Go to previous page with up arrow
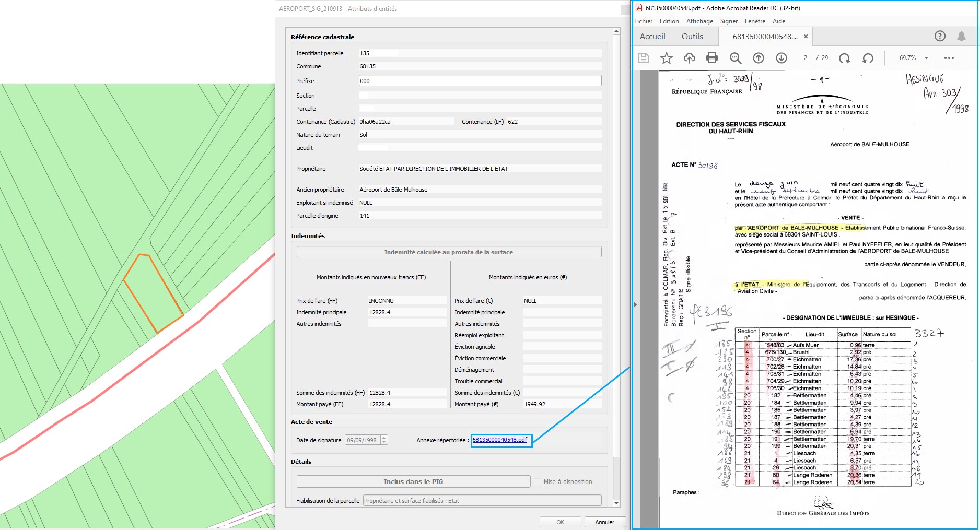 759,58
